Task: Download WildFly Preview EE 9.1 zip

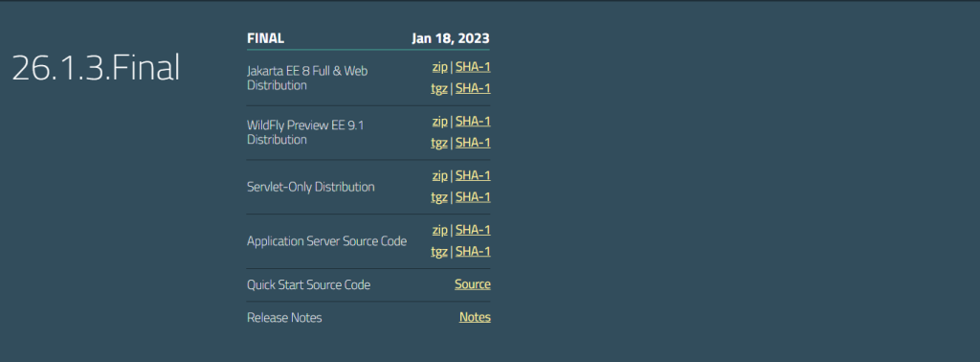Action: pos(439,122)
